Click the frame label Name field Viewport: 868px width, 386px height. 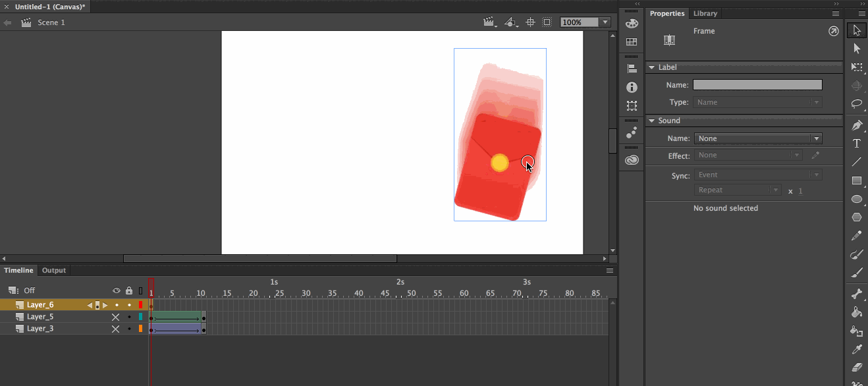tap(757, 85)
